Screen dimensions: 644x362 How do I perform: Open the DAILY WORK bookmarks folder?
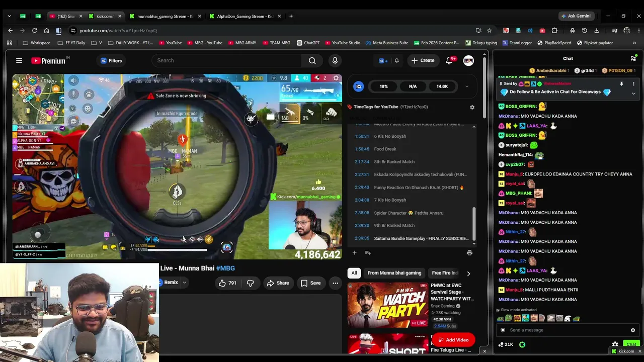pos(131,43)
